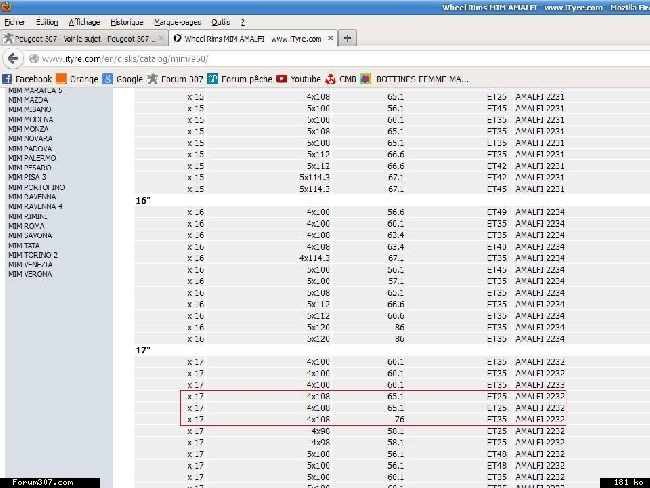Image resolution: width=650 pixels, height=488 pixels.
Task: Click the 57.1 hub bore cell
Action: pos(395,281)
